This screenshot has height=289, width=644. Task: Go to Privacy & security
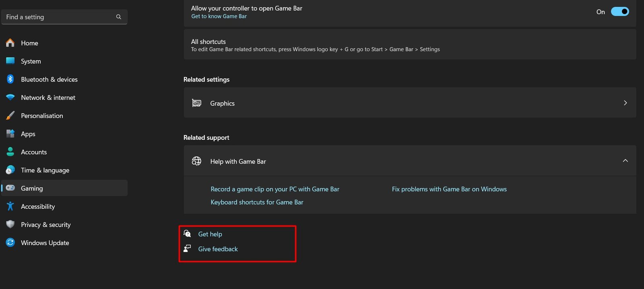64,224
